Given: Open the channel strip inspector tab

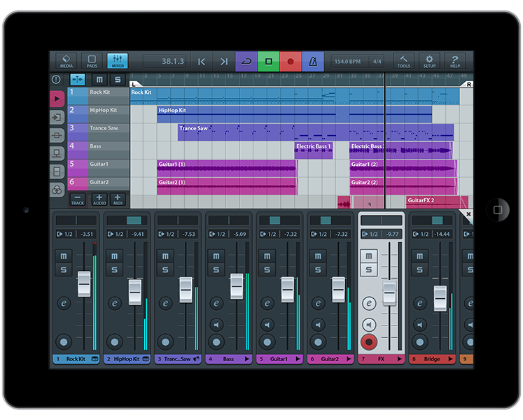Looking at the screenshot, I should point(57,171).
